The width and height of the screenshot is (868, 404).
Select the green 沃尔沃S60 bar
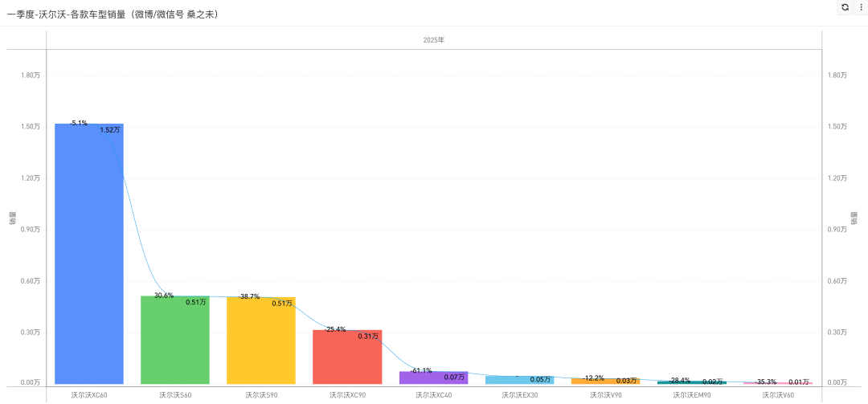(175, 340)
